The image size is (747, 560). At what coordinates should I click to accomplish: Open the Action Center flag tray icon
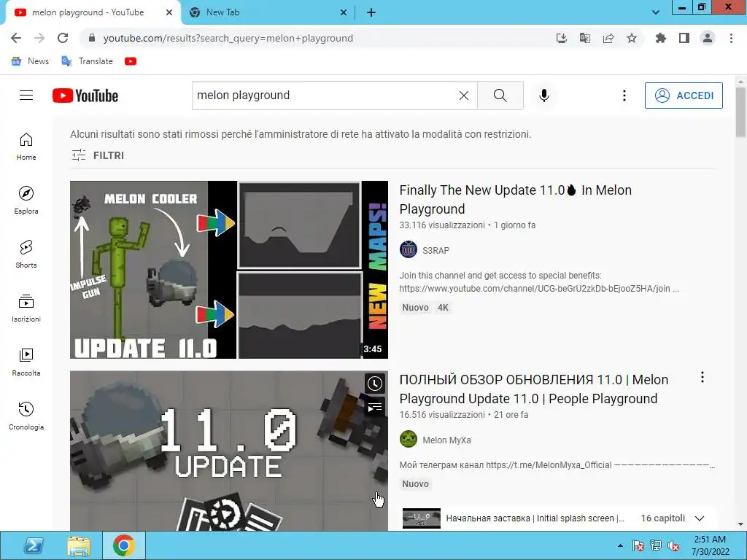638,545
